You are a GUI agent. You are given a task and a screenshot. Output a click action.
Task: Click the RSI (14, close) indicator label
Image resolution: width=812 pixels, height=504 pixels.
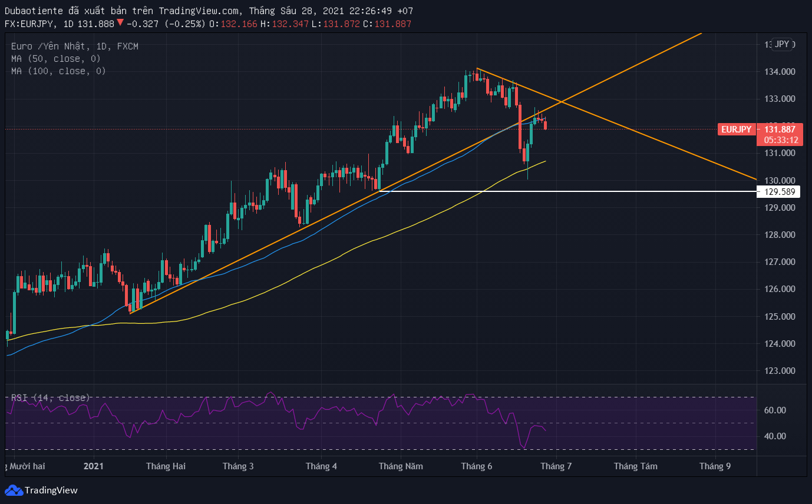(x=50, y=398)
